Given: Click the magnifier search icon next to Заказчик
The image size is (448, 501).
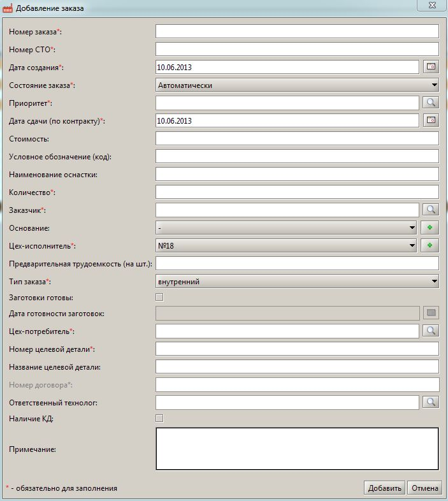Looking at the screenshot, I should tap(431, 210).
